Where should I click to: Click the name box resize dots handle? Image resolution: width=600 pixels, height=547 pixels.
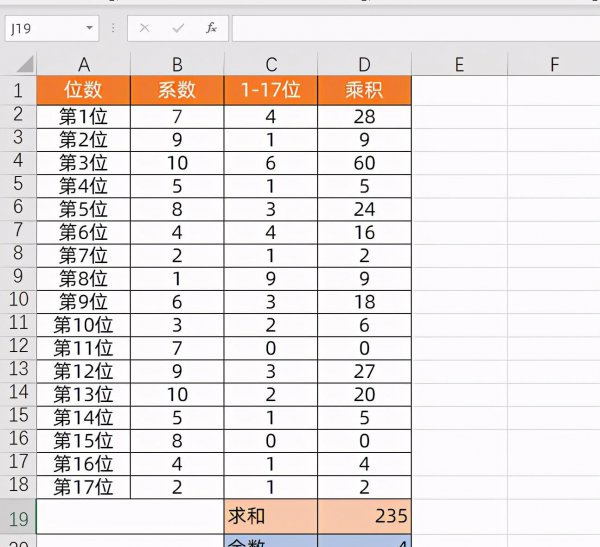click(x=113, y=29)
